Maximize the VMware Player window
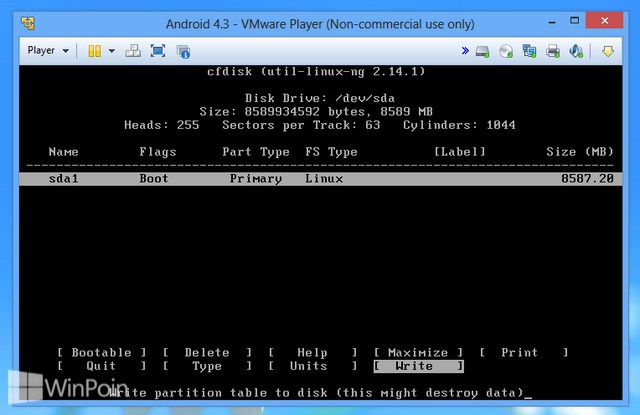The image size is (640, 415). [574, 20]
